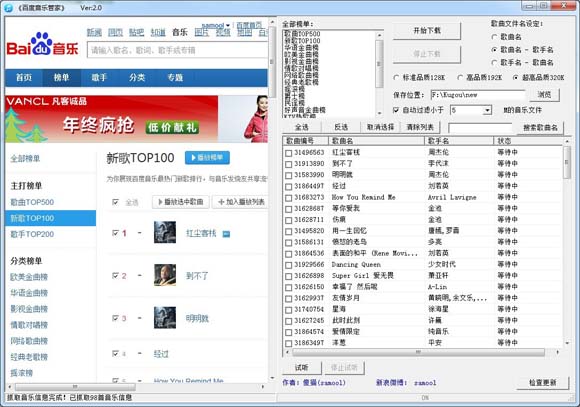
Task: Open the samool account dropdown
Action: 216,26
